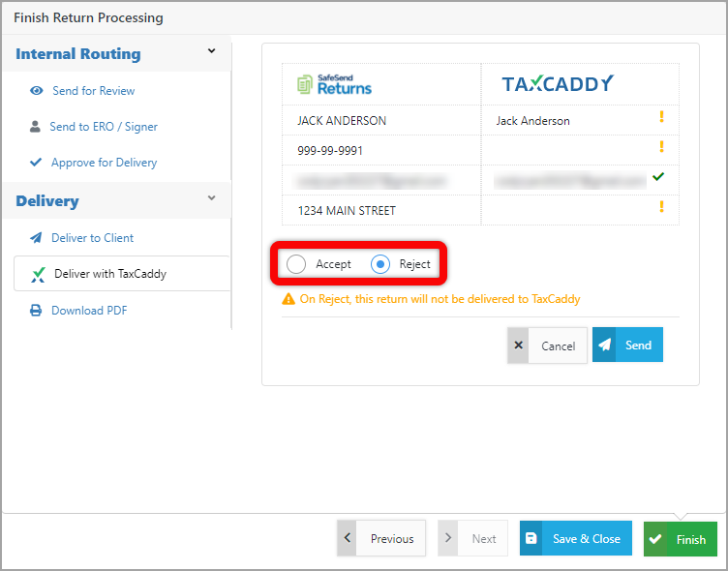Click the warning icon next to the Jack Anderson name
728x571 pixels.
[x=661, y=117]
